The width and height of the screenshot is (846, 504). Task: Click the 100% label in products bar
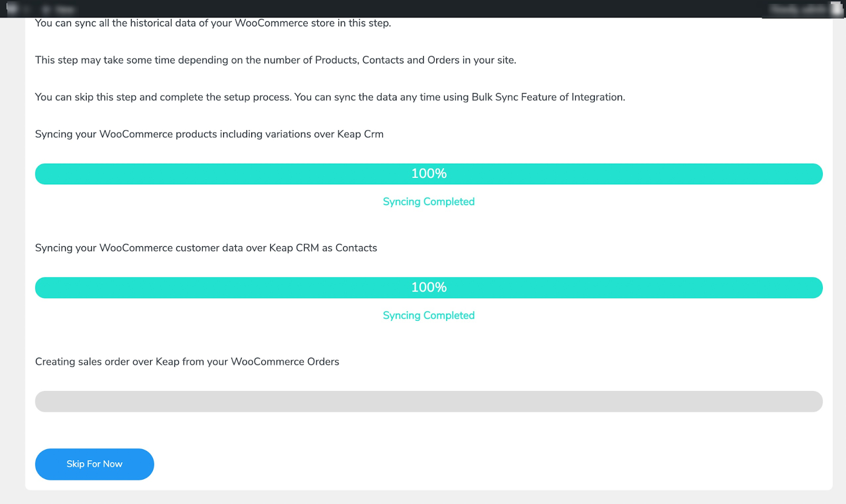(x=429, y=173)
